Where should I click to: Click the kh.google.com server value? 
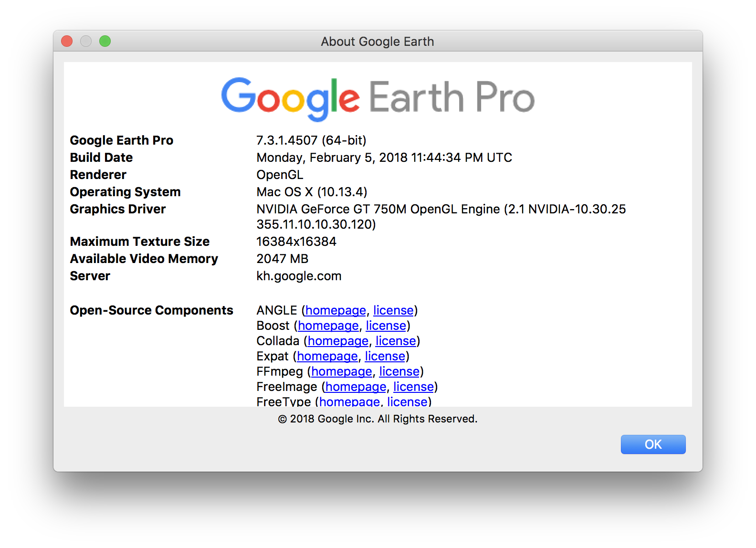tap(299, 276)
